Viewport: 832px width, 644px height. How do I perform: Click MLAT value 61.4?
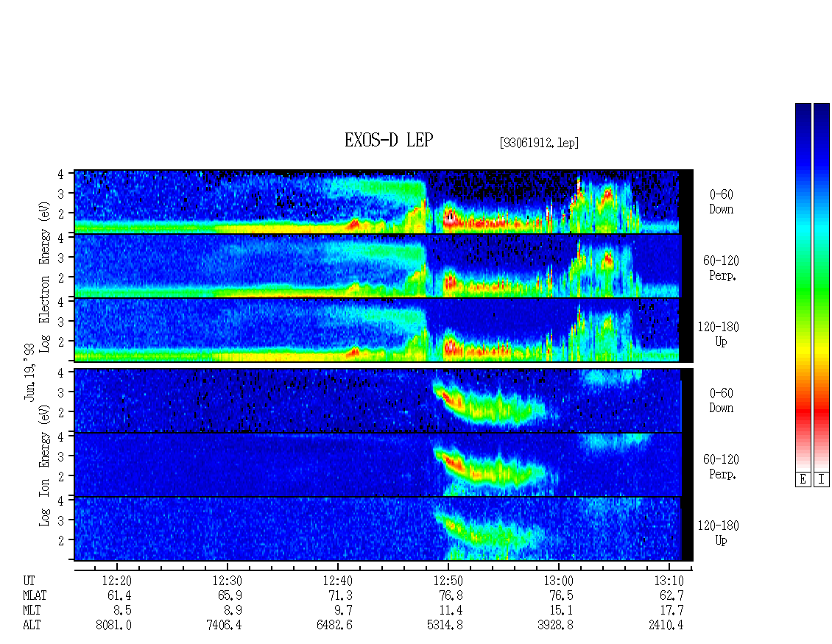point(119,595)
